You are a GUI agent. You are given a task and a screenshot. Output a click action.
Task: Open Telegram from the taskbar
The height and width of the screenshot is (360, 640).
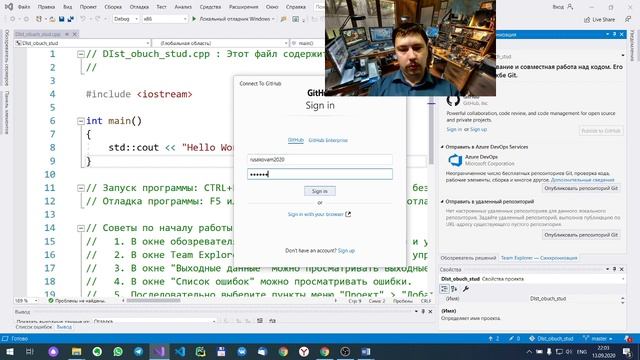(x=138, y=351)
